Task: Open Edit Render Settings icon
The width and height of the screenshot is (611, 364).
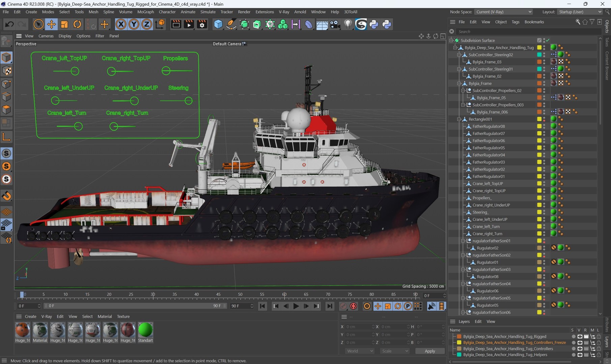Action: [x=202, y=24]
